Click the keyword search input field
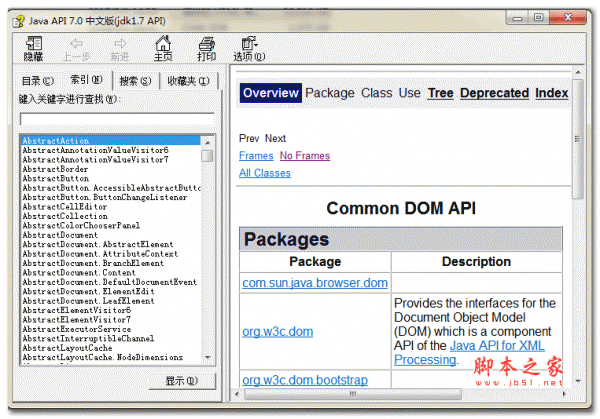 coord(117,119)
